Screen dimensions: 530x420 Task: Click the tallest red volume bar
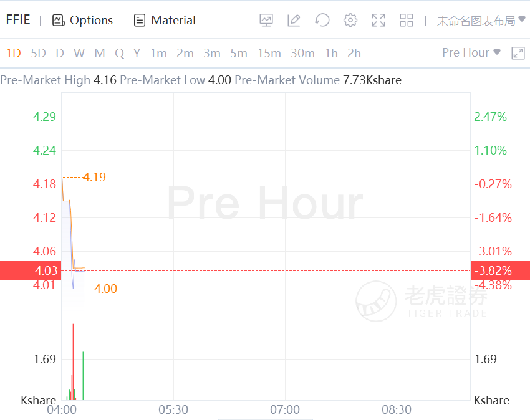(x=73, y=361)
